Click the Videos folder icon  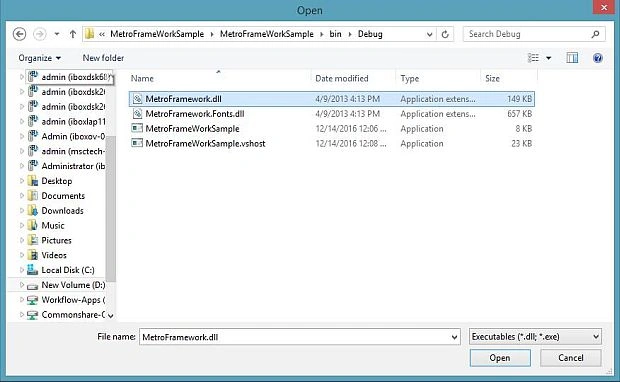(33, 255)
